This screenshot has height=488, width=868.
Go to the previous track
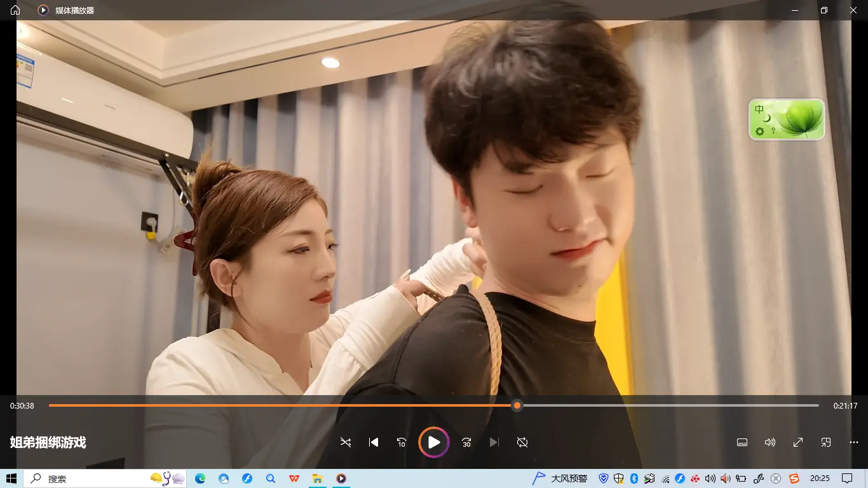coord(374,442)
